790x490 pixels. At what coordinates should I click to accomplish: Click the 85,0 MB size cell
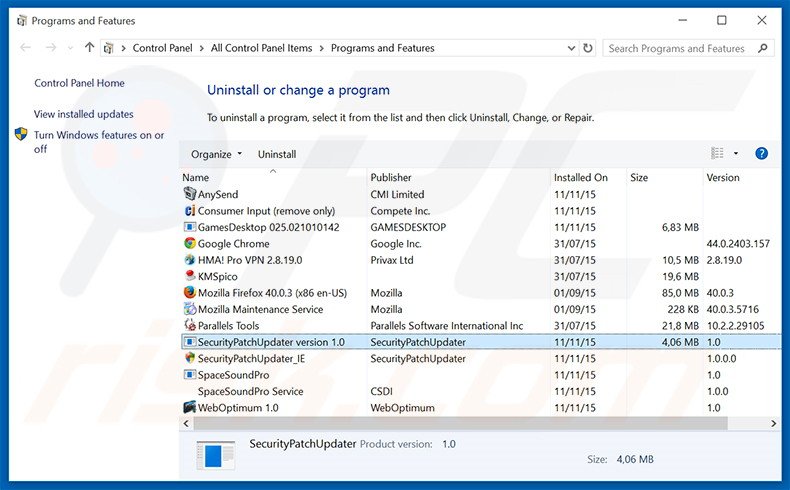[680, 293]
